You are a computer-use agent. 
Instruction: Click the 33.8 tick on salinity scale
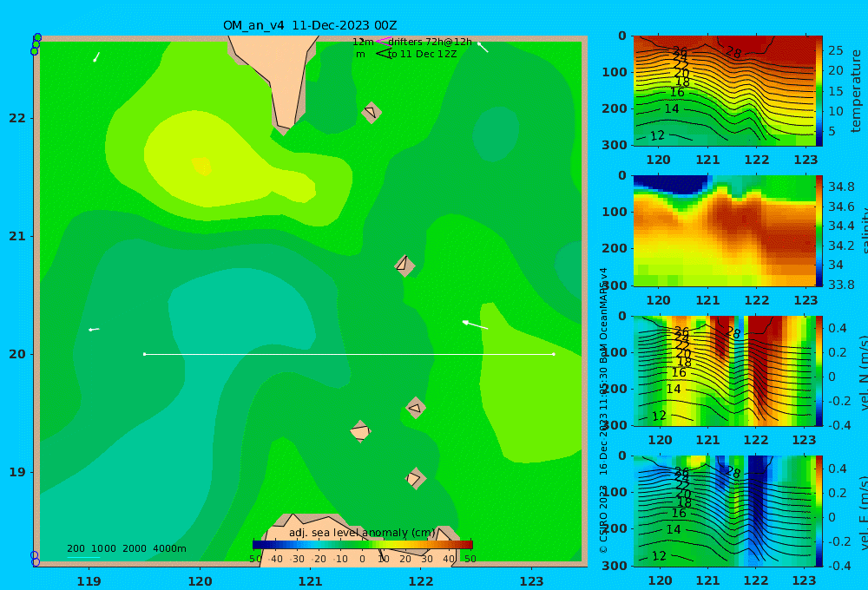click(x=841, y=285)
